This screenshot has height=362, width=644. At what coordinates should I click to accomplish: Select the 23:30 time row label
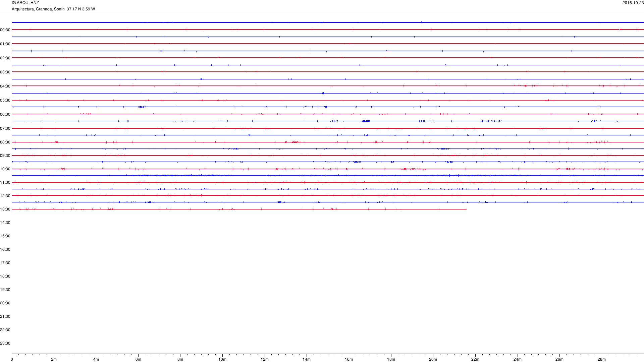[5, 343]
